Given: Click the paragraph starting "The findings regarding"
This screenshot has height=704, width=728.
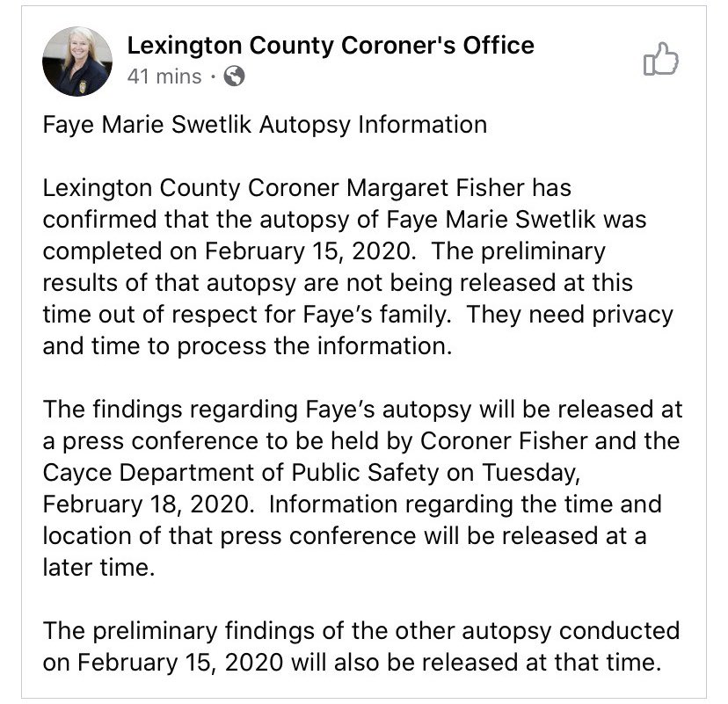Looking at the screenshot, I should [362, 473].
